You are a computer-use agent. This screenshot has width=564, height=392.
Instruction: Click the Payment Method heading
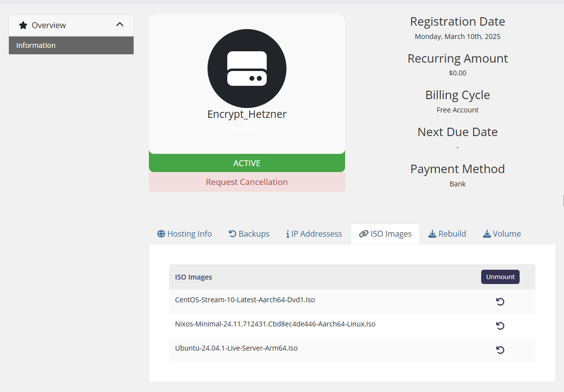click(x=458, y=169)
